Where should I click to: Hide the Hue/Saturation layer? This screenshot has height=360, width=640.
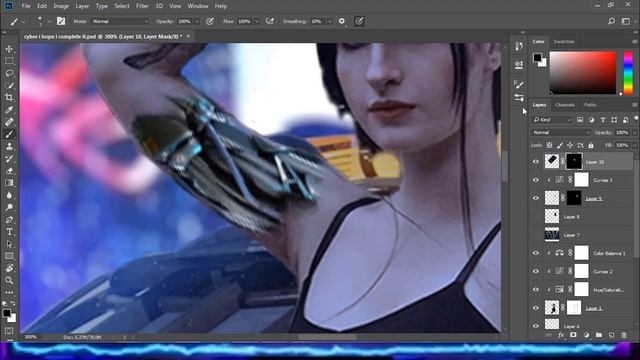click(536, 290)
